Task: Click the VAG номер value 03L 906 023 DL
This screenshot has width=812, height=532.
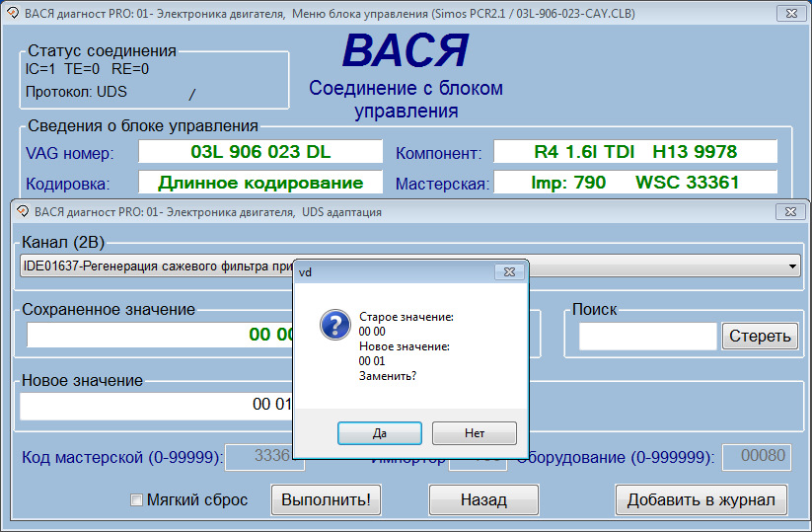Action: [260, 151]
